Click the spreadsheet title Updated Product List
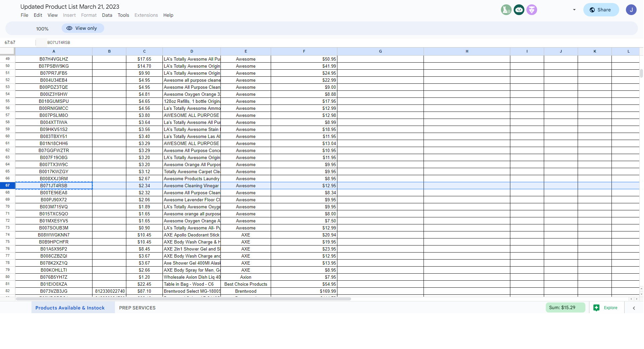The width and height of the screenshot is (644, 349). click(x=70, y=6)
